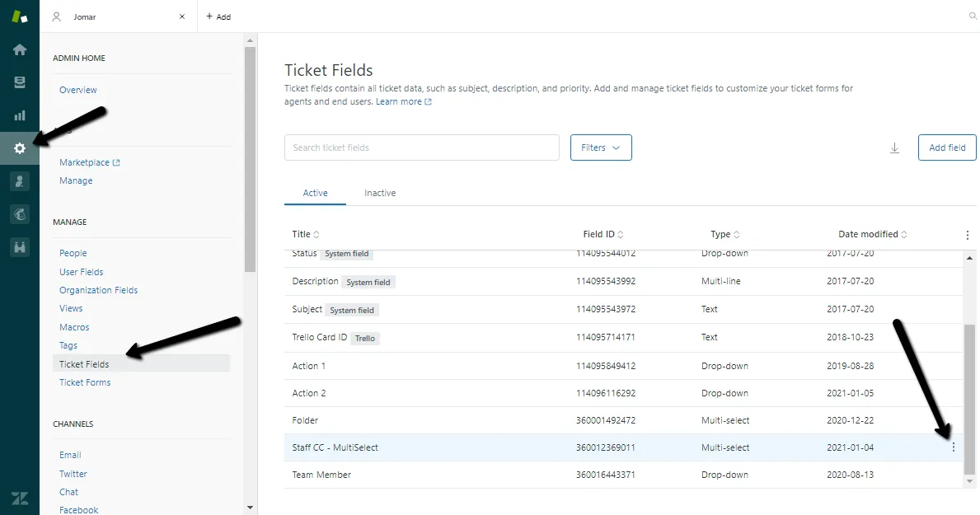Open the Folder field

[623, 420]
